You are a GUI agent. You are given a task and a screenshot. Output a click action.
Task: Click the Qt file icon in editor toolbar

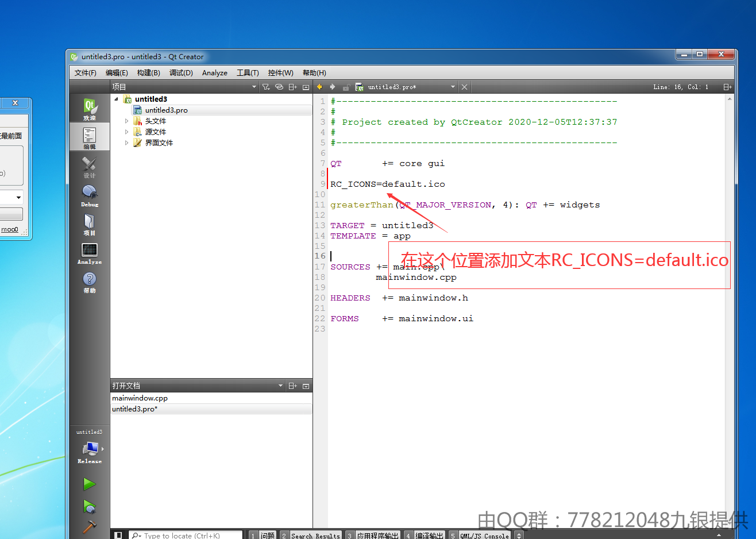[360, 87]
